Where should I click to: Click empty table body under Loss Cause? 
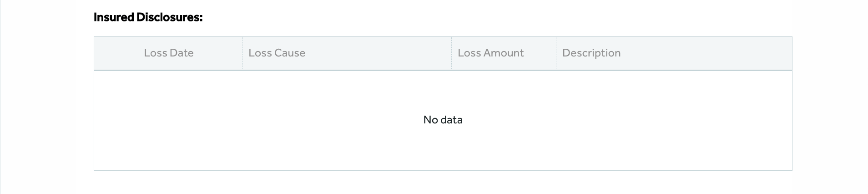pos(347,96)
